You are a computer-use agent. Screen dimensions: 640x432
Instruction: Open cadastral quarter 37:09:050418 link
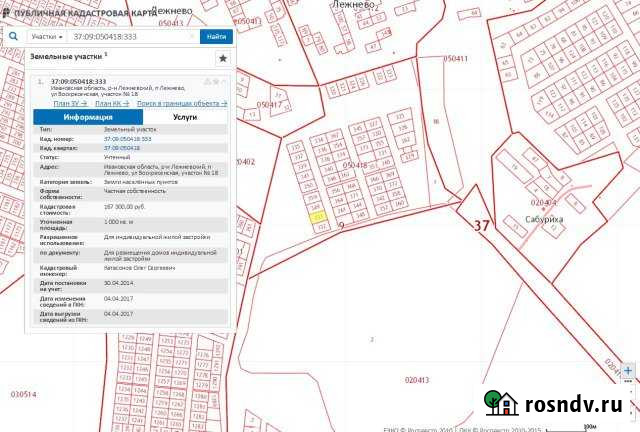pyautogui.click(x=121, y=147)
